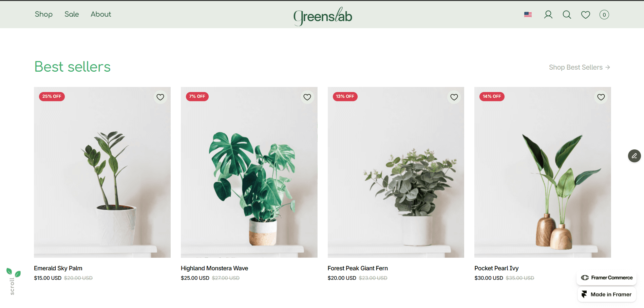The image size is (644, 308).
Task: Open the wishlist heart in header
Action: point(586,15)
